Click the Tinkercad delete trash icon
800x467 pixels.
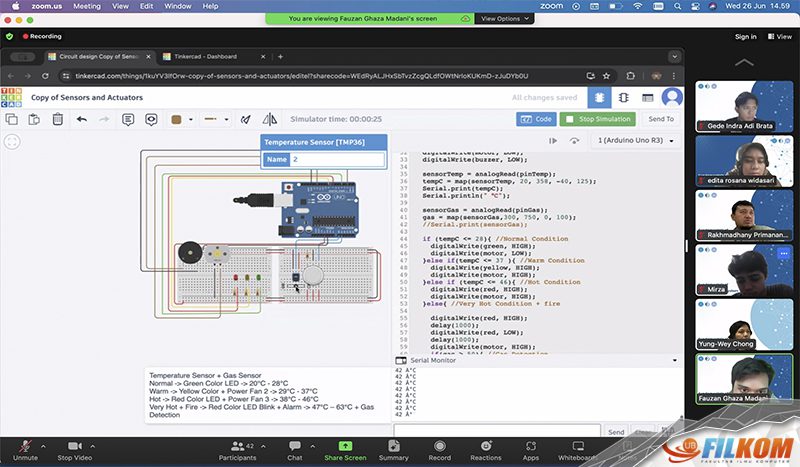coord(58,119)
